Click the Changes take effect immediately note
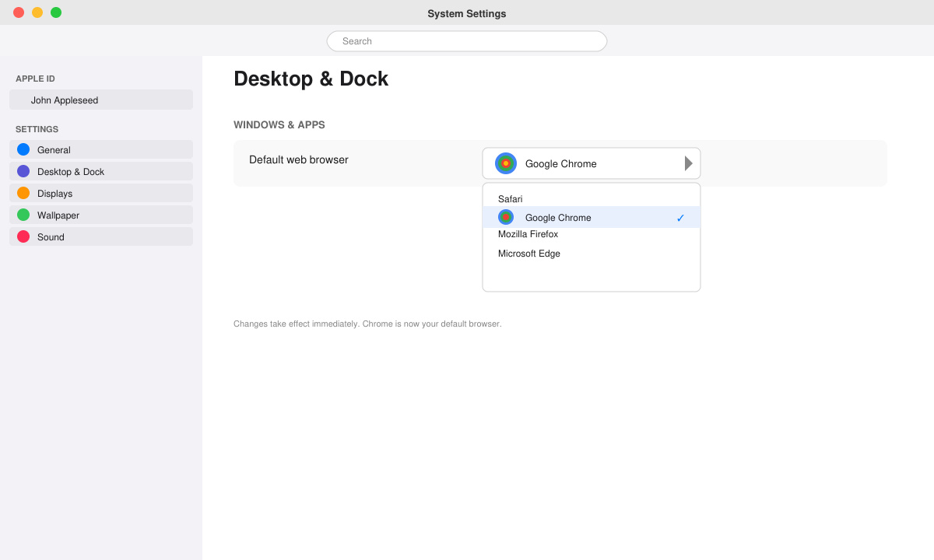Viewport: 934px width, 560px height. tap(367, 324)
